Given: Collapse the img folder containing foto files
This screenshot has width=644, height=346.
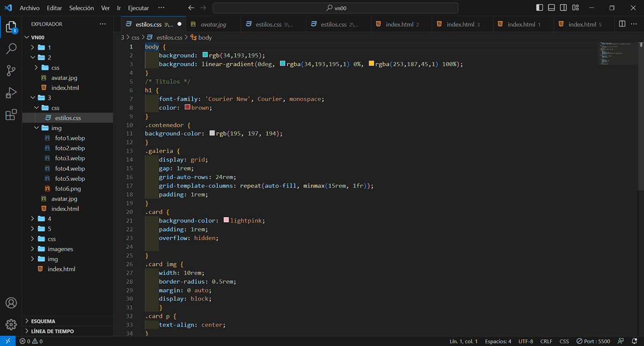Looking at the screenshot, I should (x=56, y=128).
